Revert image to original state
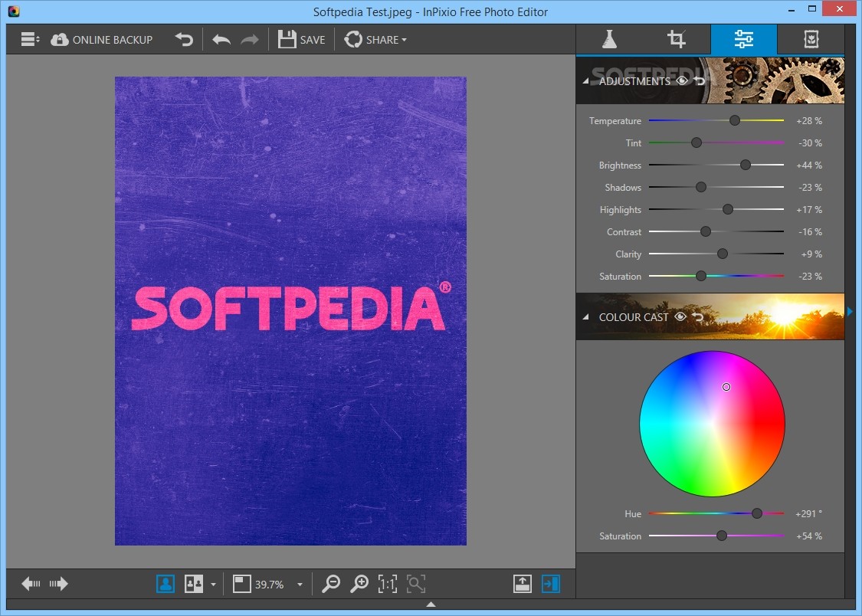 [184, 40]
